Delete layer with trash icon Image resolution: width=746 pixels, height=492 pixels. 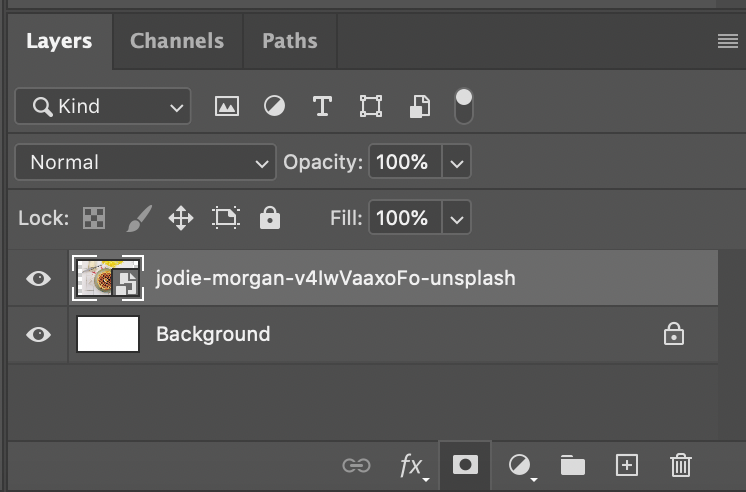coord(681,464)
